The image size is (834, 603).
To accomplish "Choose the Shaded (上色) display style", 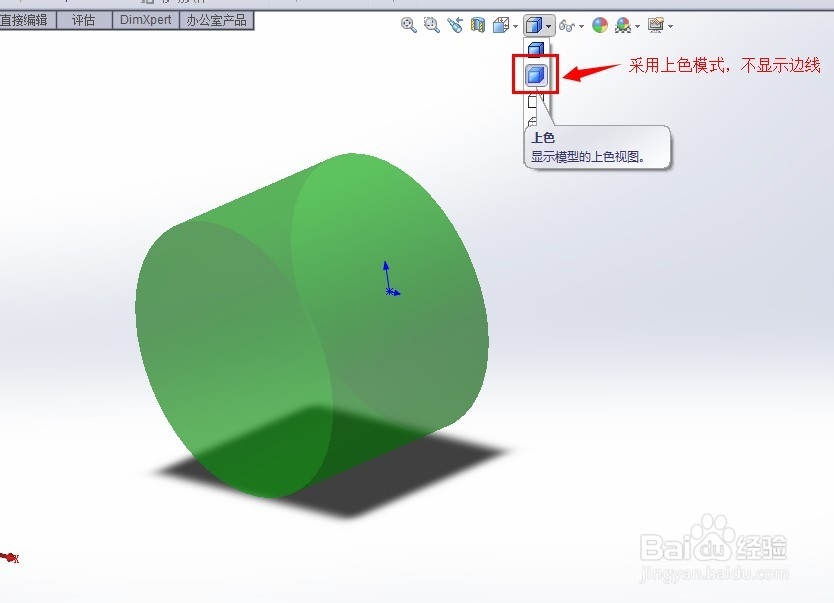I will coord(536,74).
